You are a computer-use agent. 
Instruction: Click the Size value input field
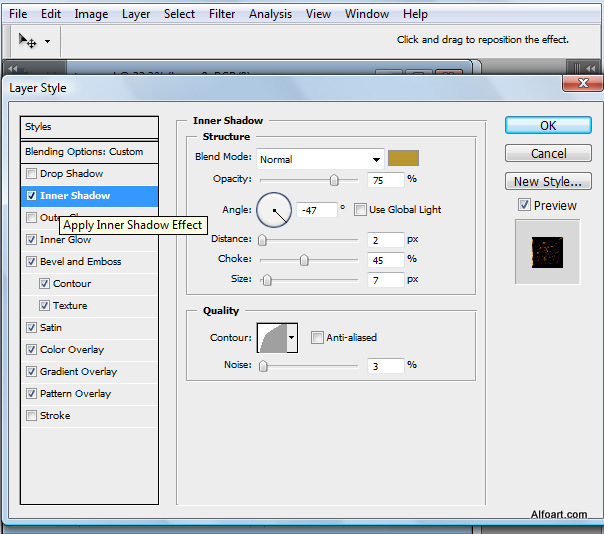[385, 280]
